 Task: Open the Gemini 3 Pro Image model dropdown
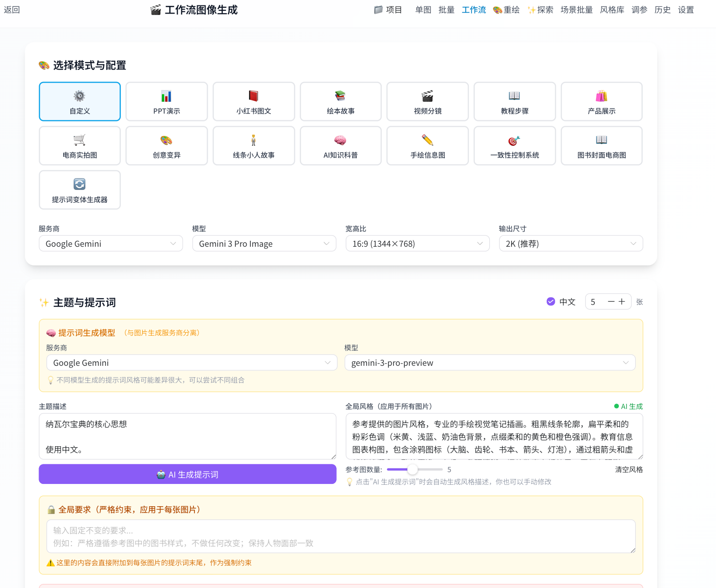tap(264, 244)
